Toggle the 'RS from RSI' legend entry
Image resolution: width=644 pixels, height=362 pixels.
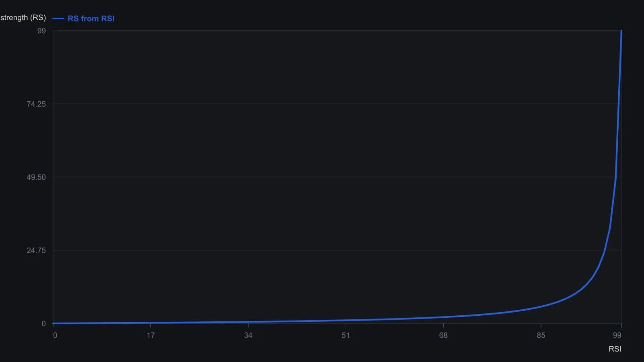(84, 19)
